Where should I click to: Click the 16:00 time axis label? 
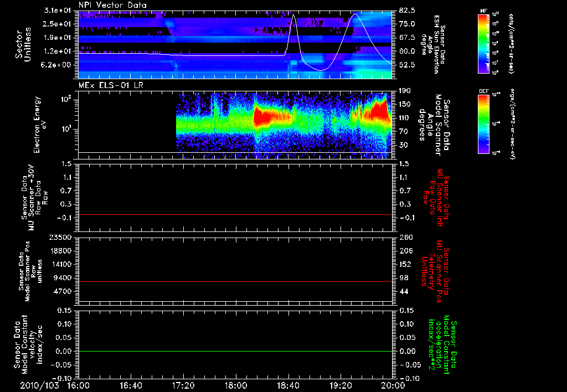(79, 385)
